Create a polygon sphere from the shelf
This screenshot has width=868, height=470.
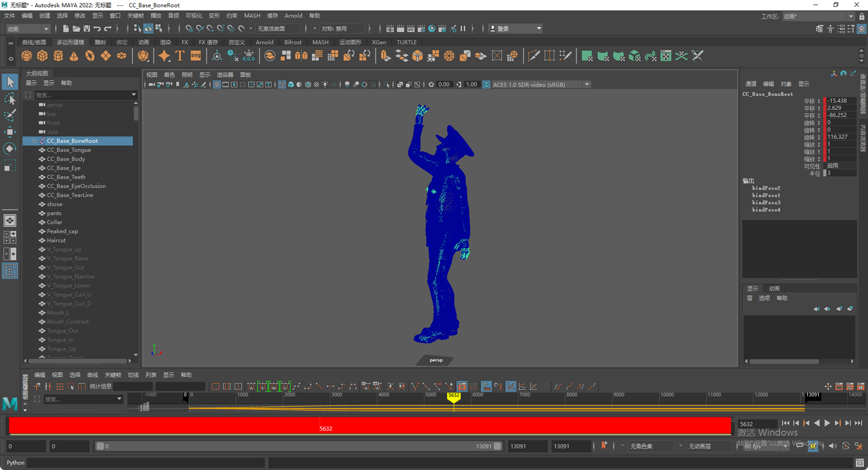pyautogui.click(x=27, y=56)
